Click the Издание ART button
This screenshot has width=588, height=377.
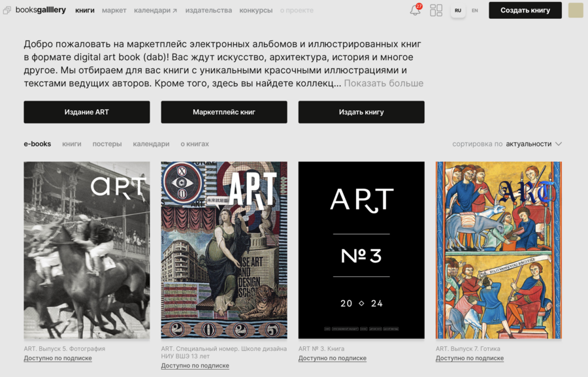pyautogui.click(x=87, y=112)
